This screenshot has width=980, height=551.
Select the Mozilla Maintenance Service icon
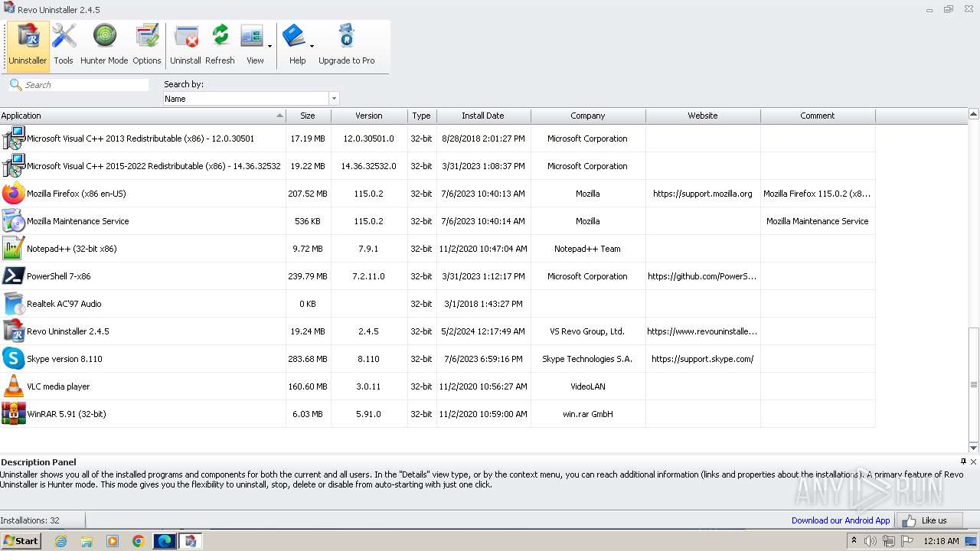(x=13, y=221)
